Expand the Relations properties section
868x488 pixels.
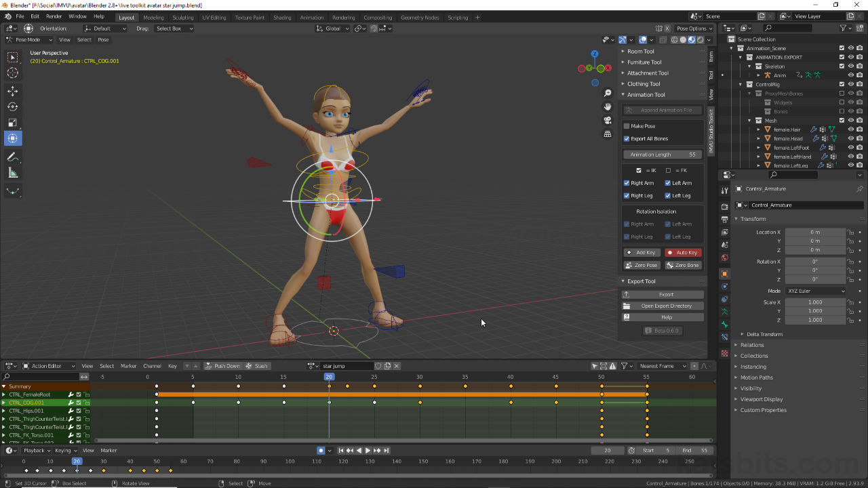pyautogui.click(x=752, y=345)
